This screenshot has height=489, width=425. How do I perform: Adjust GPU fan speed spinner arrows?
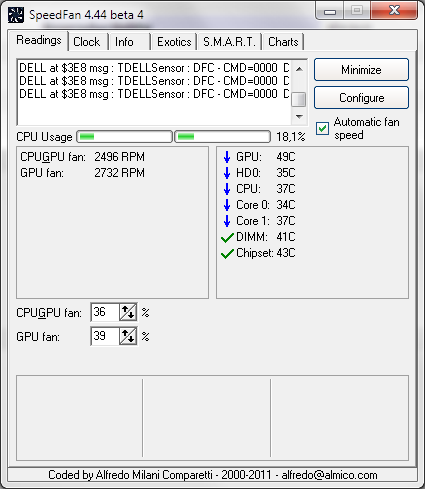point(128,336)
